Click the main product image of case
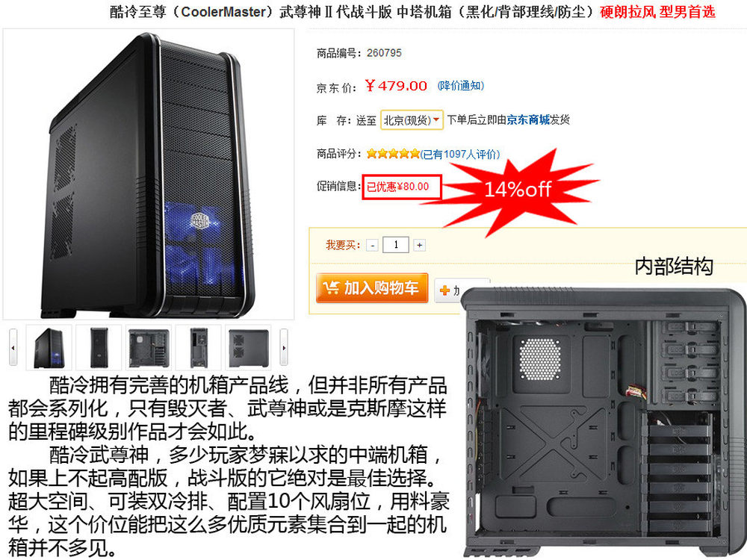The height and width of the screenshot is (560, 747). pos(149,174)
